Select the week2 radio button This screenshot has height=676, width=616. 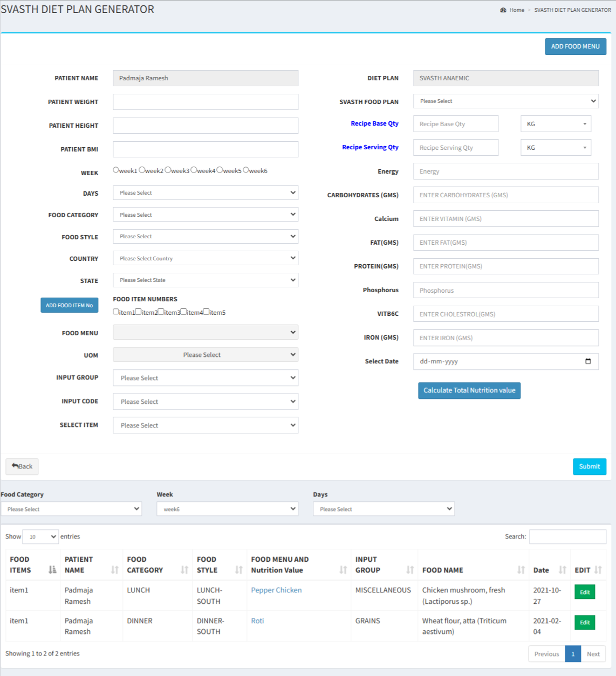pyautogui.click(x=142, y=170)
